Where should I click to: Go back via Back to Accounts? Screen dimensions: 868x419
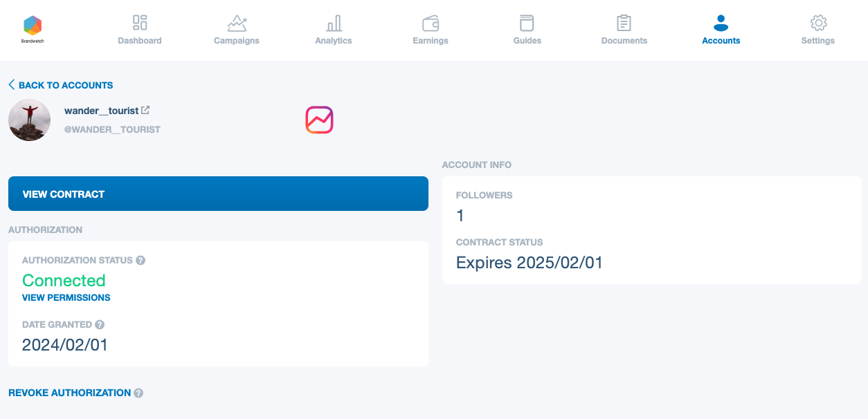pyautogui.click(x=61, y=85)
